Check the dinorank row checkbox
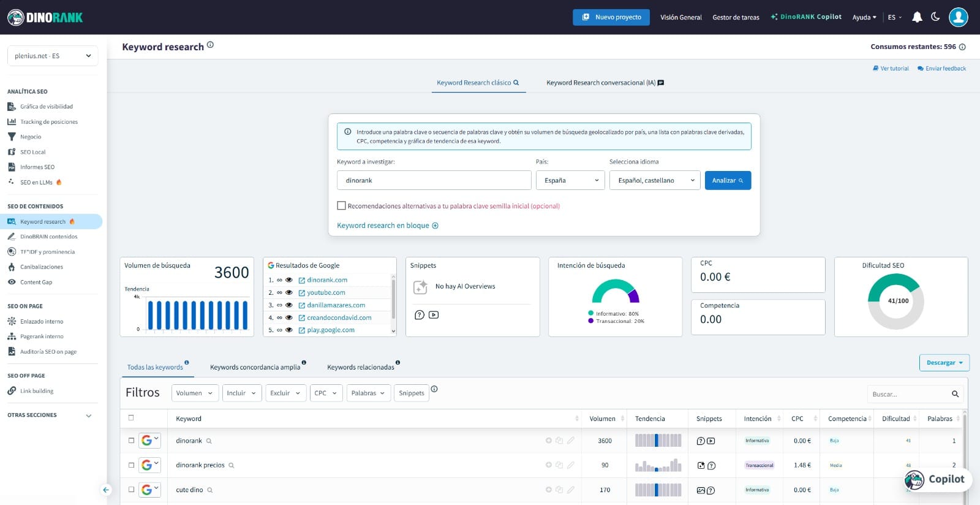 [x=131, y=441]
